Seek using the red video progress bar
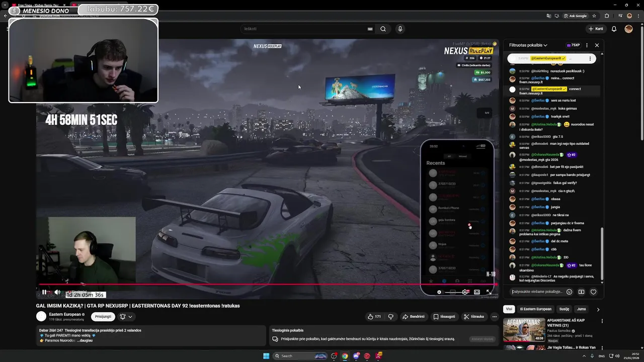The width and height of the screenshot is (644, 362). 267,285
